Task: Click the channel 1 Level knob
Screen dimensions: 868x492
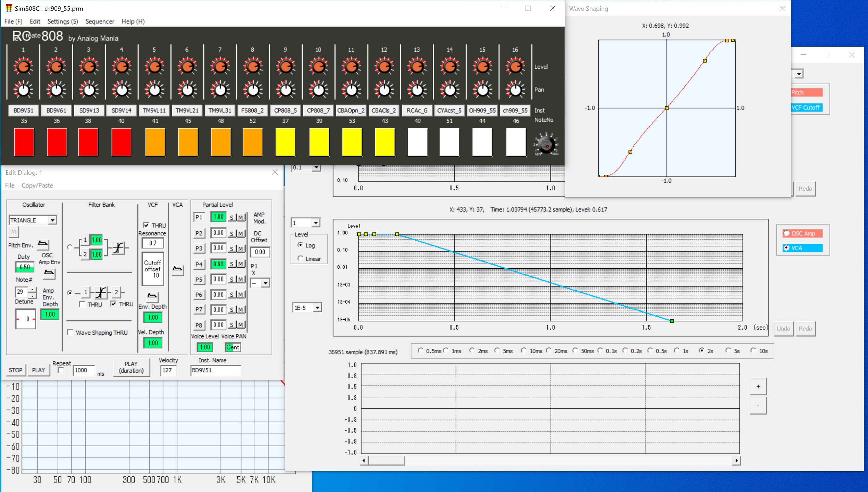Action: [23, 67]
